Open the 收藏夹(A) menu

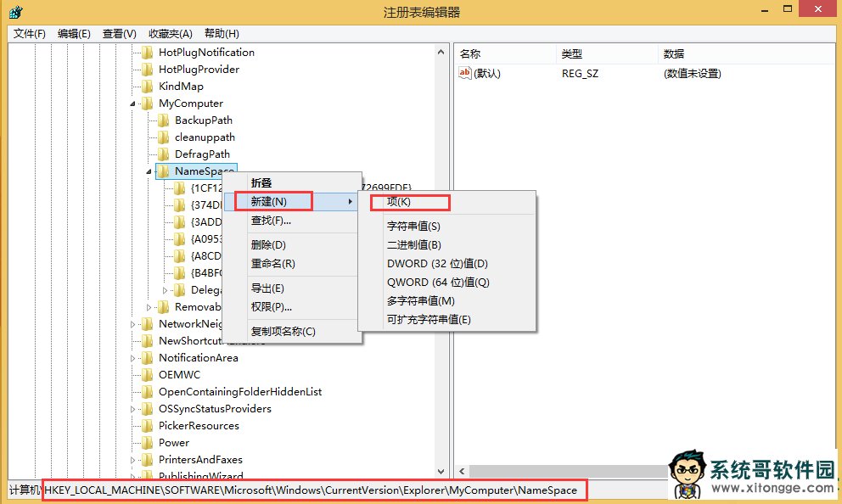click(x=171, y=34)
